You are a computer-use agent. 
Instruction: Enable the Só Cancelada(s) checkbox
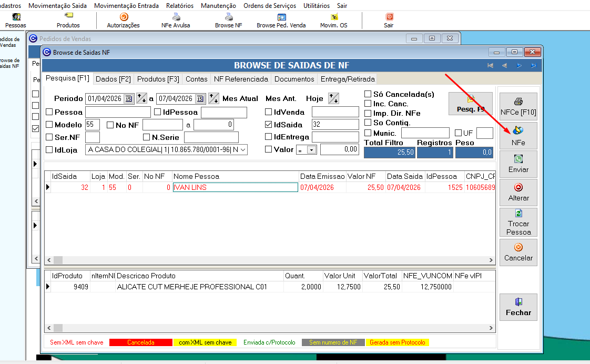(x=368, y=94)
